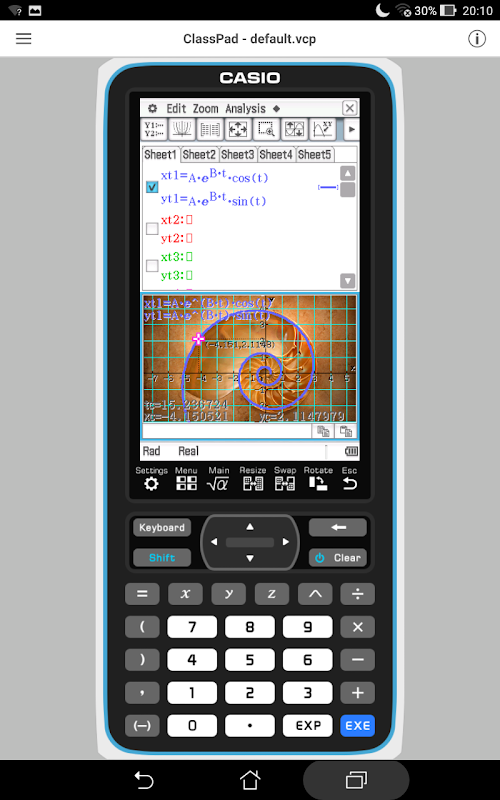
Task: Open the Zoom menu
Action: pos(206,108)
